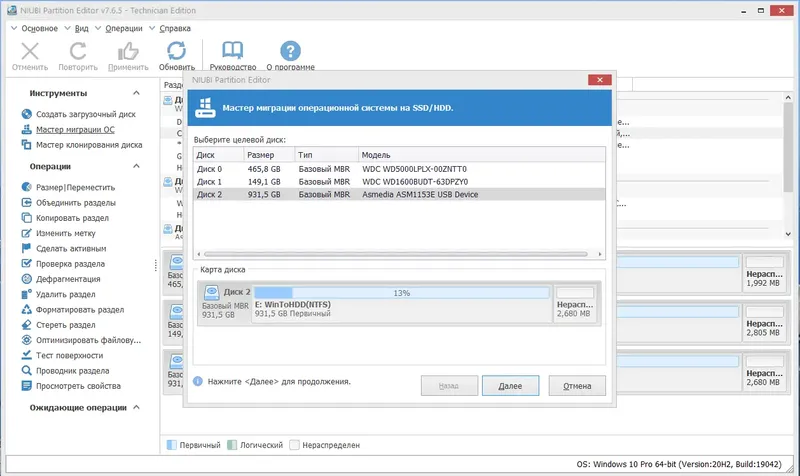Click the disabled Назад button
The width and height of the screenshot is (800, 476).
(x=449, y=386)
